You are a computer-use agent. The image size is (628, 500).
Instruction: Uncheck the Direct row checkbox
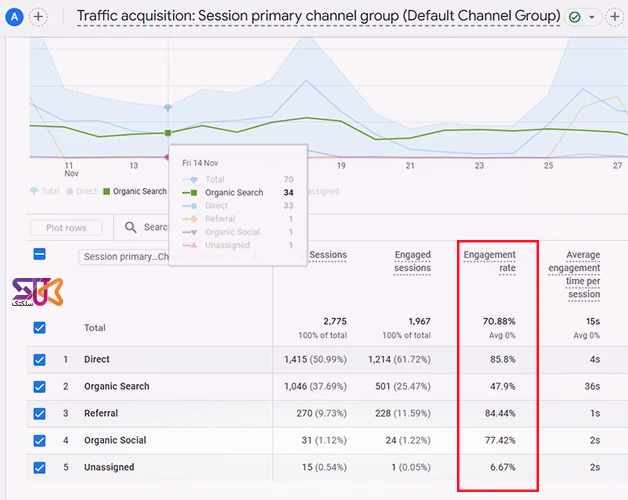tap(40, 359)
